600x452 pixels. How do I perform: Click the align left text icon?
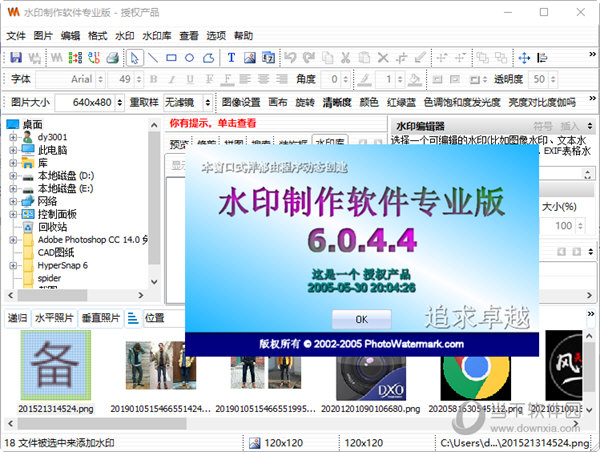tap(245, 79)
